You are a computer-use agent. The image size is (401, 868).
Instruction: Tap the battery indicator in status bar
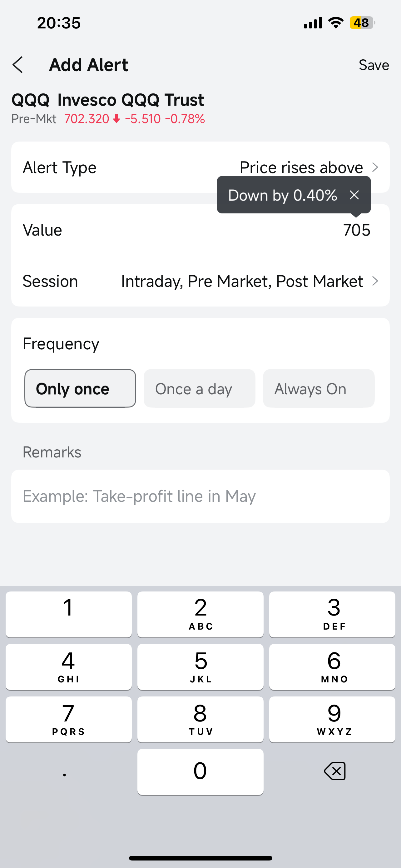pos(362,23)
